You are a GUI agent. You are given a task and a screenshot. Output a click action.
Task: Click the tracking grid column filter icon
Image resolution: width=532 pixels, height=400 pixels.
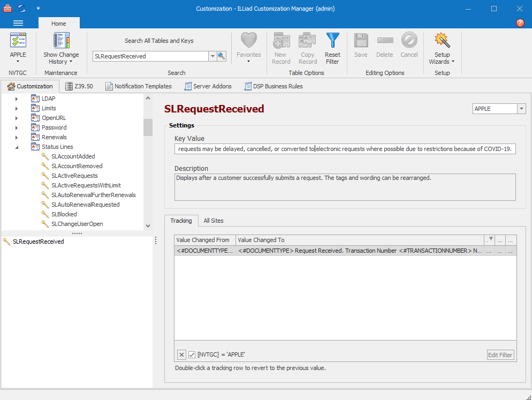(x=490, y=240)
